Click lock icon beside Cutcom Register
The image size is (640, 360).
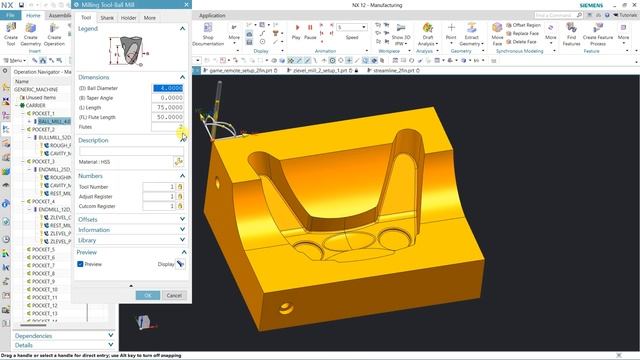pos(180,206)
